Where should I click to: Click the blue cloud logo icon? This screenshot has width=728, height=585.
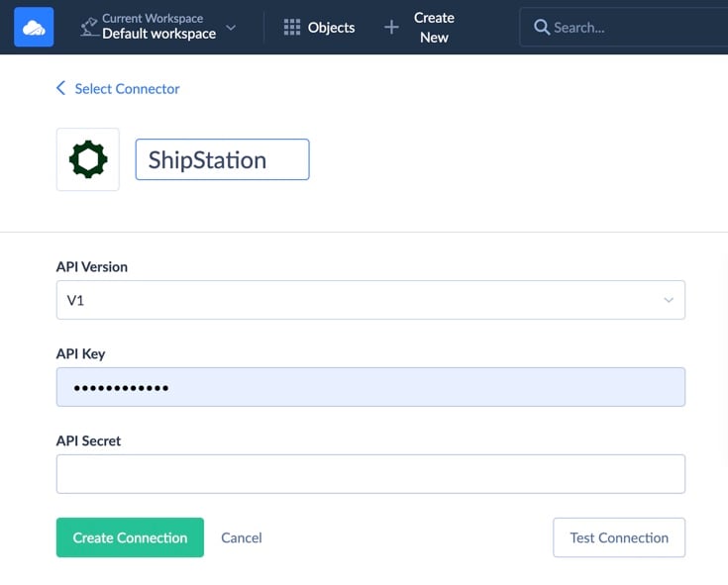[x=34, y=27]
